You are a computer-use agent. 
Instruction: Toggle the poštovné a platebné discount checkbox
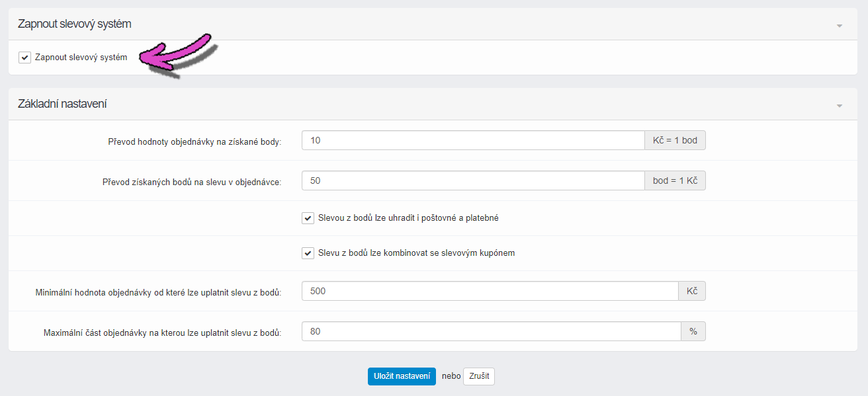(308, 218)
